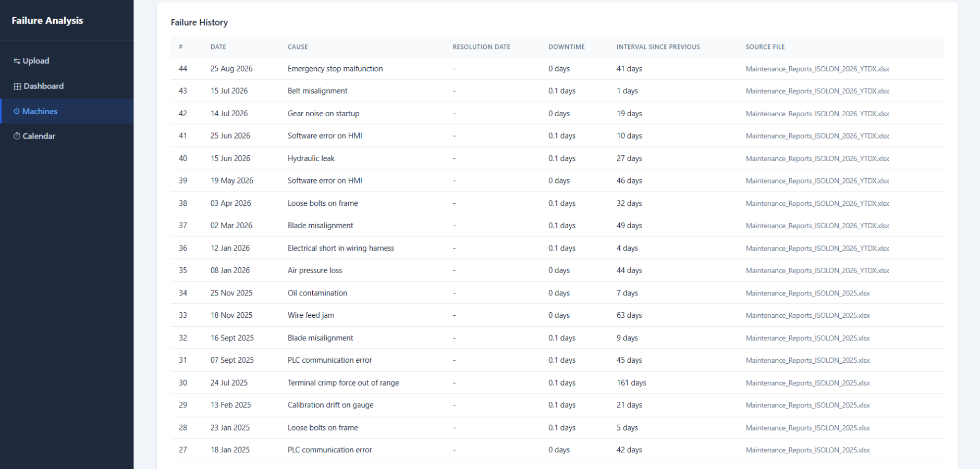Select the Emergency stop malfunction row

click(x=557, y=69)
